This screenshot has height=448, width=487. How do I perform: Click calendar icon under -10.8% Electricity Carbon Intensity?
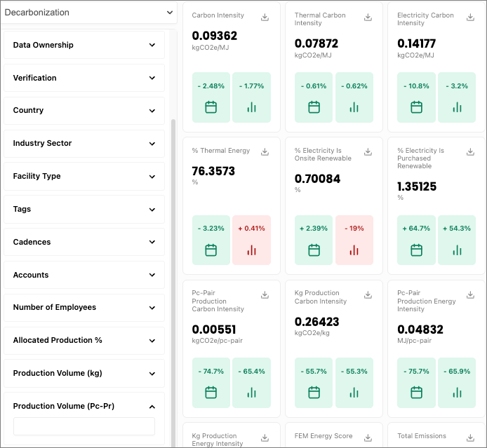(x=416, y=107)
